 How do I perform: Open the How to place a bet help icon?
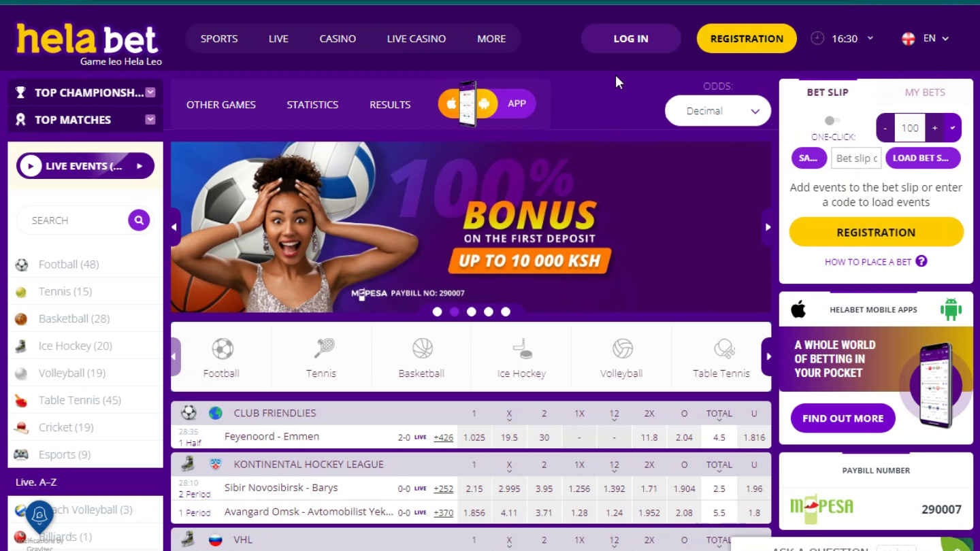[921, 261]
